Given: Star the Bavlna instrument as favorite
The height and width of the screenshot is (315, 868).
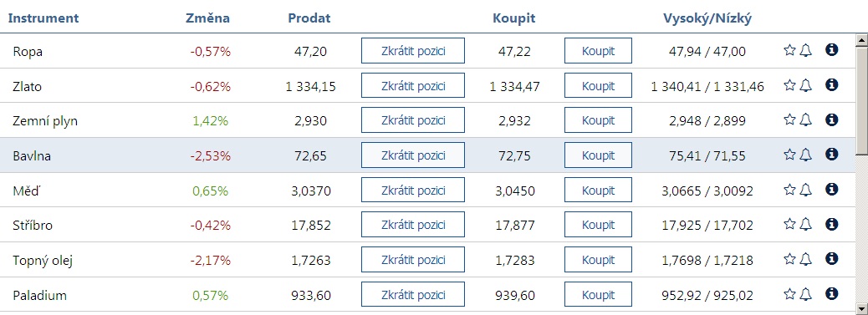Looking at the screenshot, I should coord(789,155).
